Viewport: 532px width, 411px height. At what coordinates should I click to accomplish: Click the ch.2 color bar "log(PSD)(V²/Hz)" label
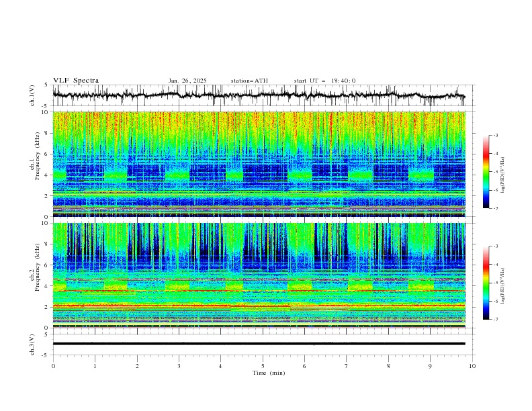click(503, 285)
